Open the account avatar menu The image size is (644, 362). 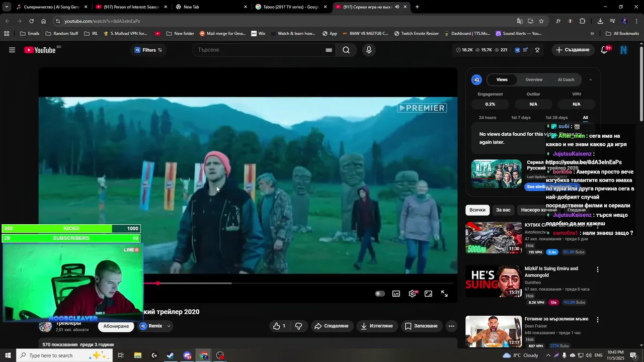click(624, 50)
